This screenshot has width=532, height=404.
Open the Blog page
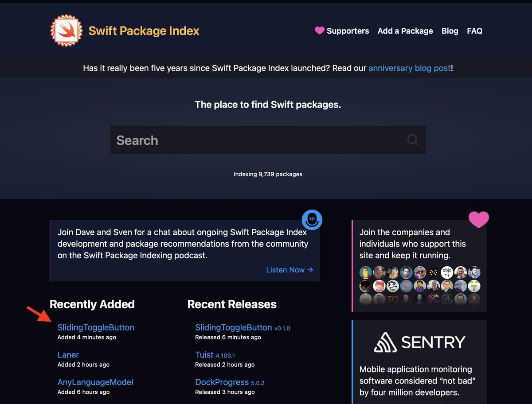(450, 31)
